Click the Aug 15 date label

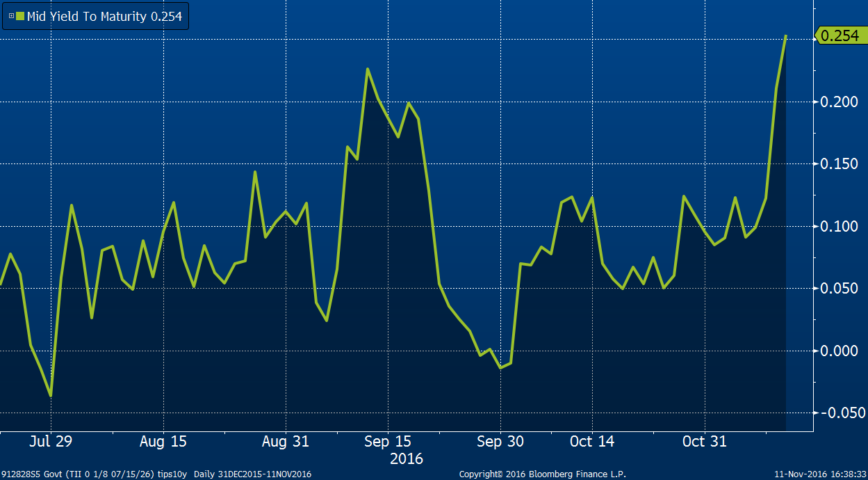(163, 442)
